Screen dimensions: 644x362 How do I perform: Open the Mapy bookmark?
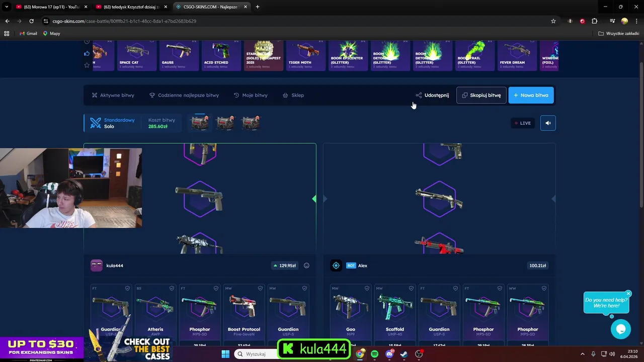(51, 33)
